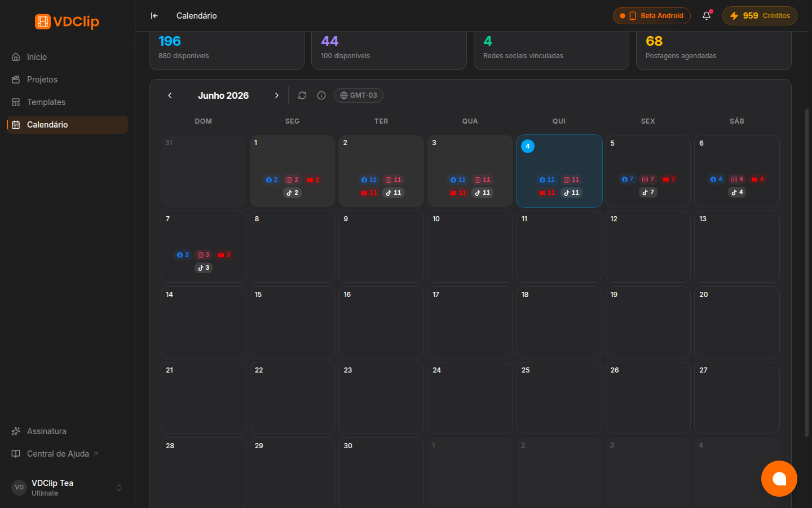Select the day 15 calendar cell
Image resolution: width=812 pixels, height=508 pixels.
click(x=292, y=322)
